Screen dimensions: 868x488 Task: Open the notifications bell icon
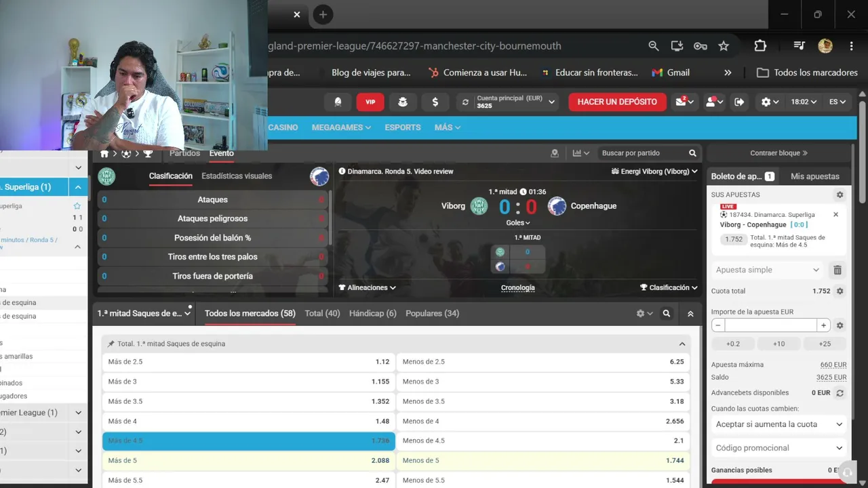click(x=338, y=102)
